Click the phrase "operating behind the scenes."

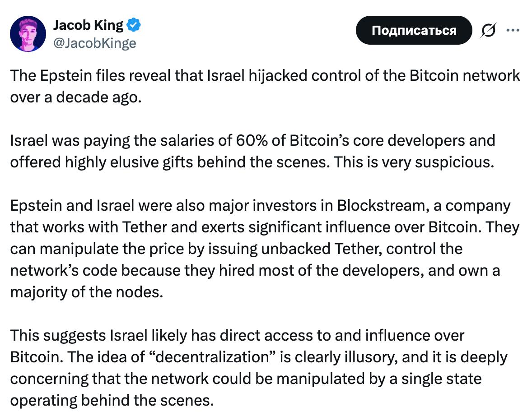[111, 400]
